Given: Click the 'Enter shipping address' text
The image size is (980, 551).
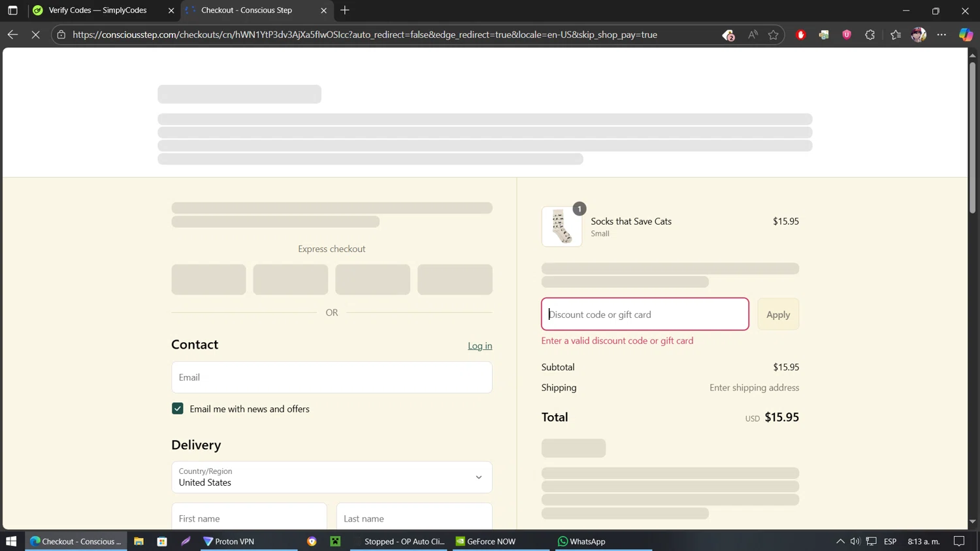Looking at the screenshot, I should tap(754, 388).
